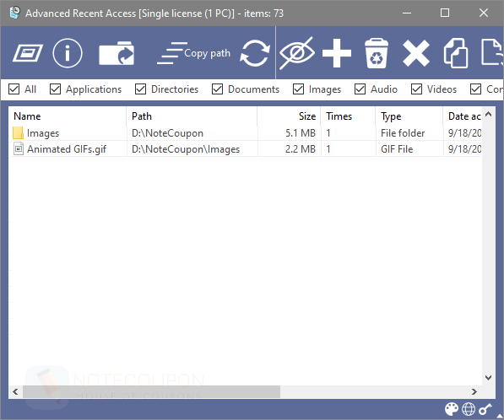The width and height of the screenshot is (504, 420).
Task: Disable the Videos filter checkbox
Action: [x=416, y=89]
